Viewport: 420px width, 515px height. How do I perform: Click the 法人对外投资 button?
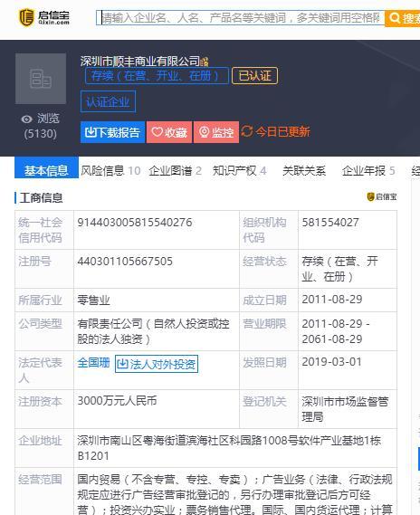point(157,364)
